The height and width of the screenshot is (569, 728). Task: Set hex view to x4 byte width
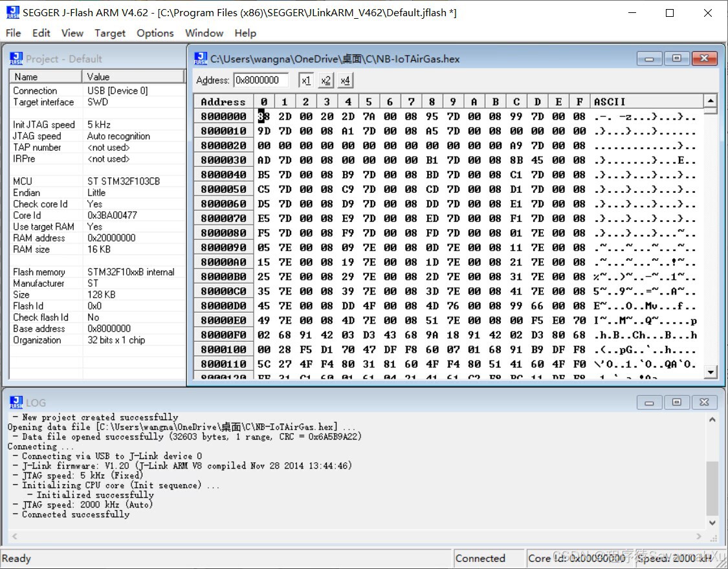[x=345, y=80]
